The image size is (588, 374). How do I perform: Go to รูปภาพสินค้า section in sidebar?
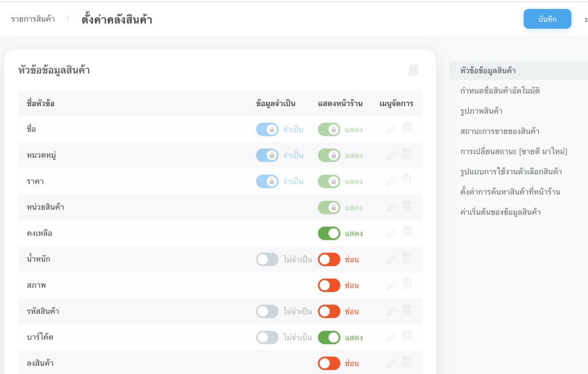click(481, 111)
